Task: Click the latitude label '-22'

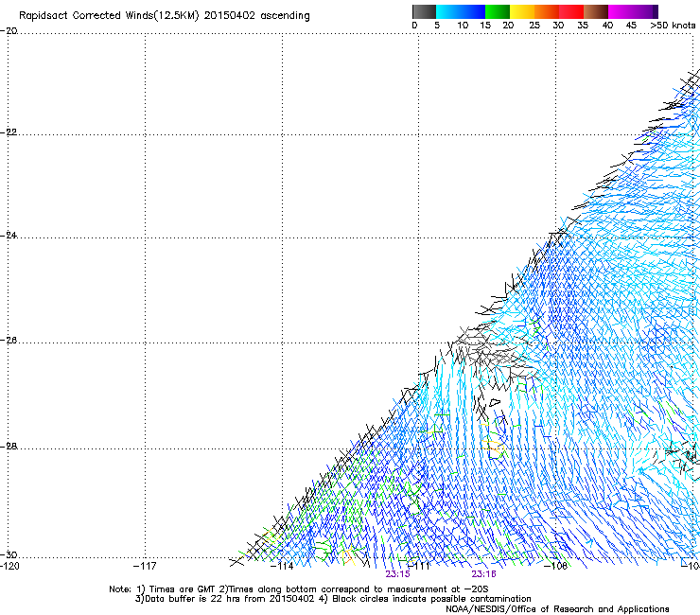Action: (9, 132)
